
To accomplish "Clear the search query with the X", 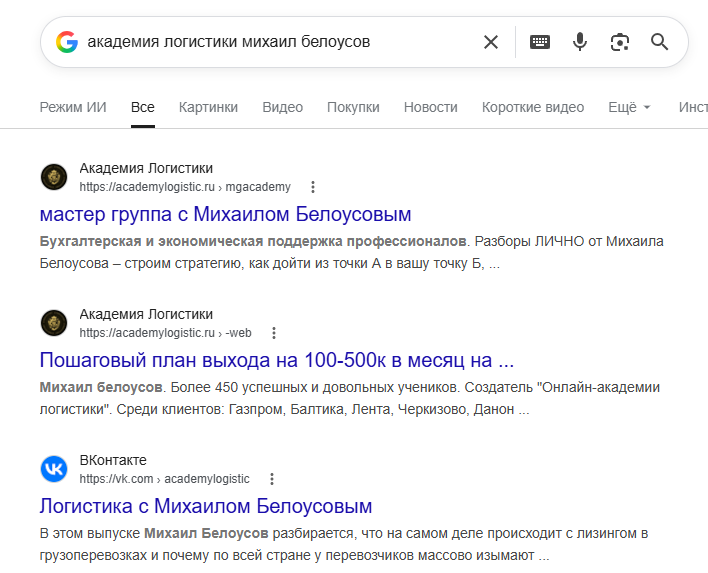I will pyautogui.click(x=491, y=42).
